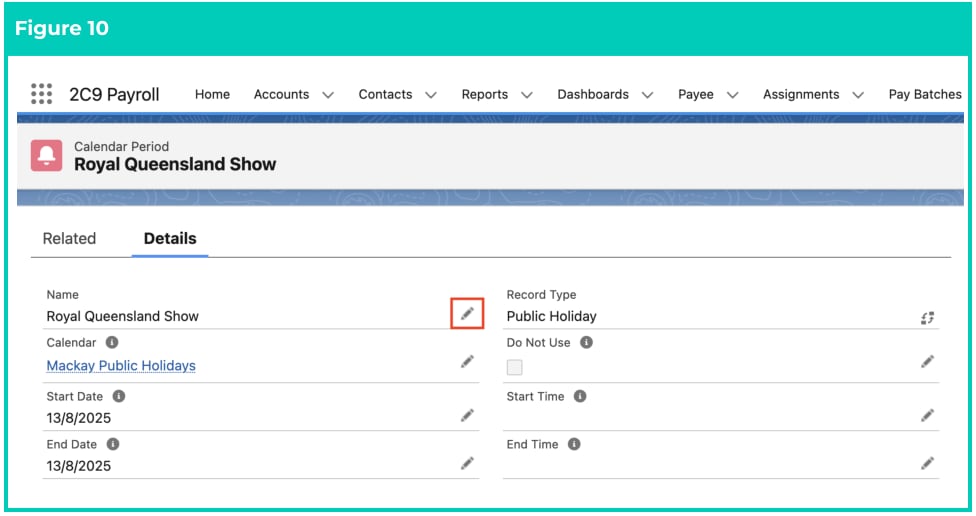This screenshot has height=516, width=976.
Task: Expand the Contacts nav dropdown chevron
Action: tap(431, 95)
